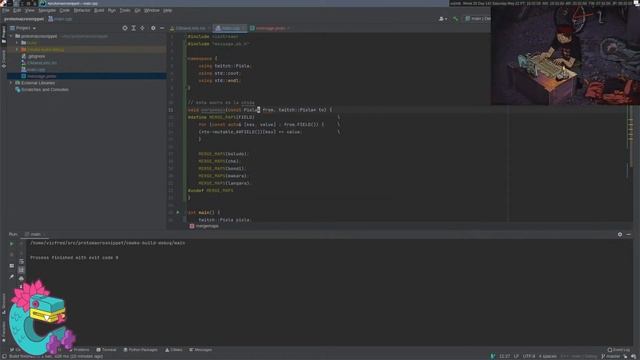Switch to the message.proto editor tab
The height and width of the screenshot is (360, 640).
click(269, 28)
